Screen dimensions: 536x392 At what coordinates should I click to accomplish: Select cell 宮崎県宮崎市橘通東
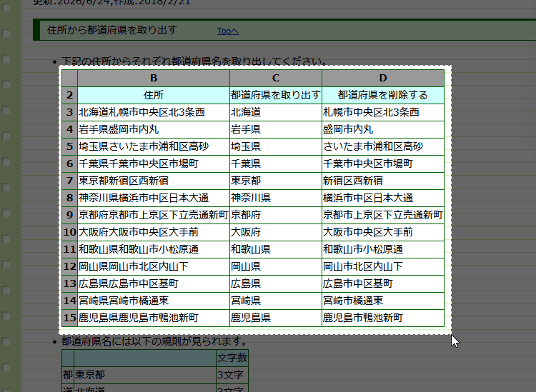coord(154,301)
